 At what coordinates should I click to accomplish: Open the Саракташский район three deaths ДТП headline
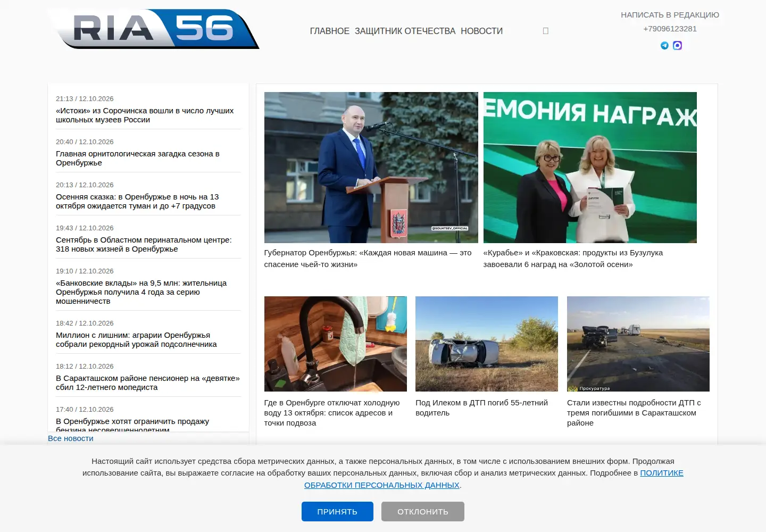(634, 413)
